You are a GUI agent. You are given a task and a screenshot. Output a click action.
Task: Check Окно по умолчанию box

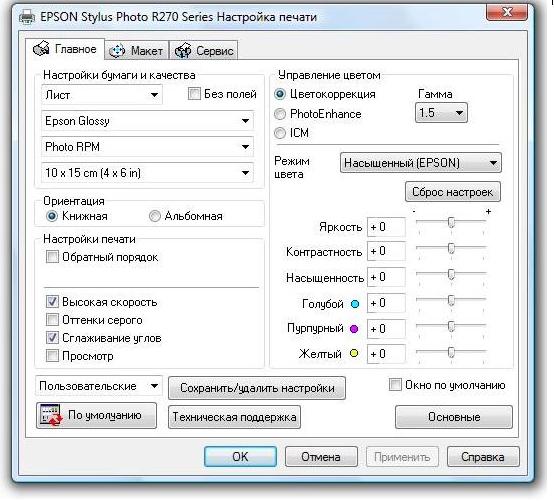coord(395,385)
